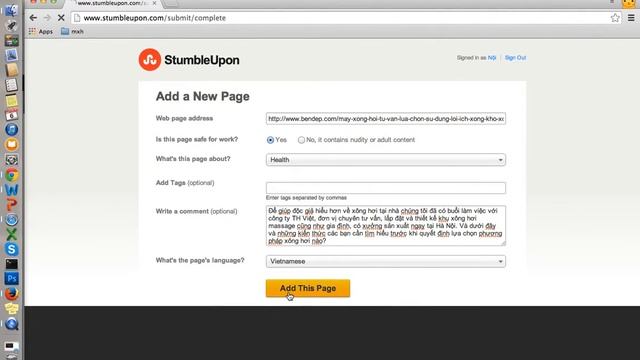Image resolution: width=640 pixels, height=360 pixels.
Task: Open PowerPoint in the dock
Action: click(x=11, y=204)
